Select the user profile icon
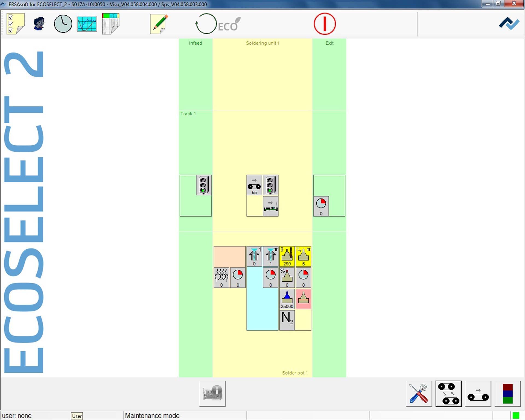Viewport: 525px width, 420px height. [x=39, y=23]
